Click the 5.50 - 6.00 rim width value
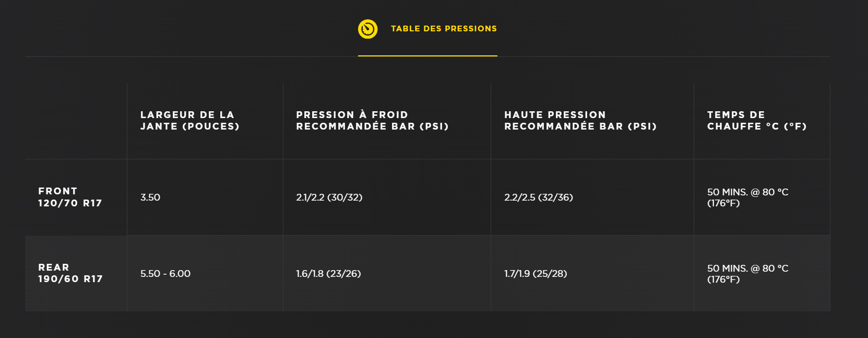The image size is (868, 338). point(165,274)
